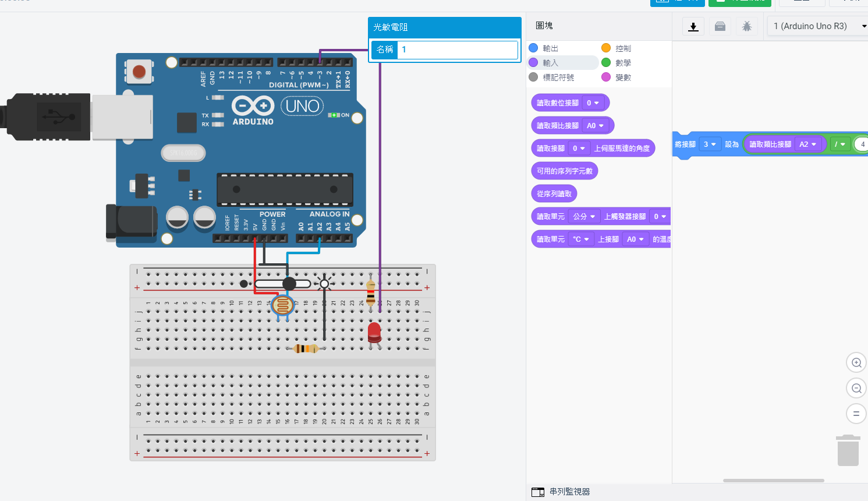Viewport: 868px width, 501px height.
Task: Select the photoresistor on the breadboard
Action: (283, 305)
